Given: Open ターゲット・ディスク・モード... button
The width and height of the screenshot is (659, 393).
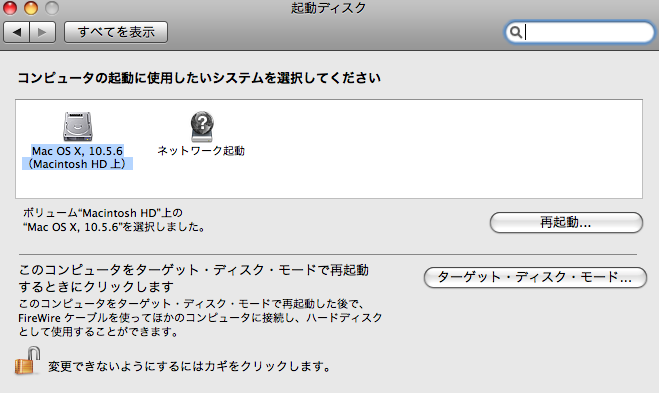Looking at the screenshot, I should (x=535, y=277).
